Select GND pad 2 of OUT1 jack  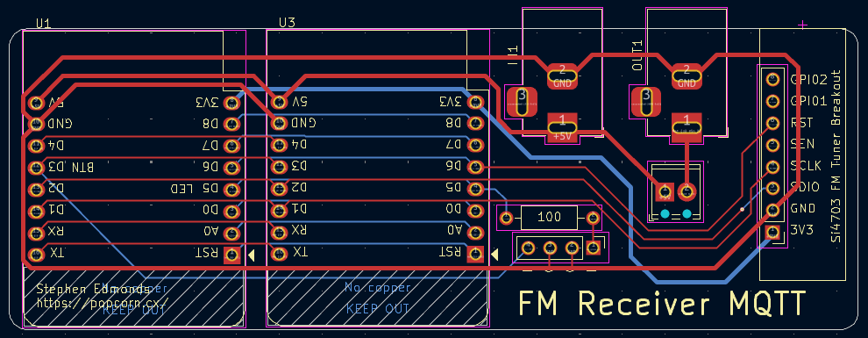[x=687, y=76]
